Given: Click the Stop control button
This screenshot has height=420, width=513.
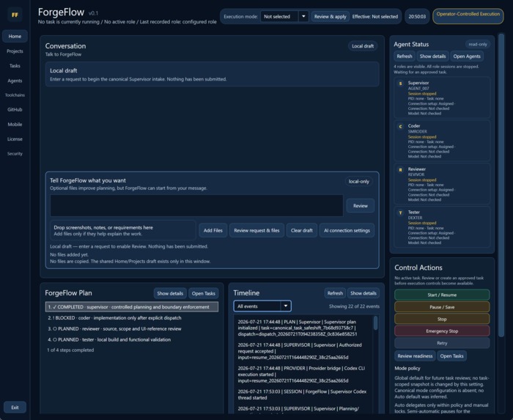Looking at the screenshot, I should (442, 319).
